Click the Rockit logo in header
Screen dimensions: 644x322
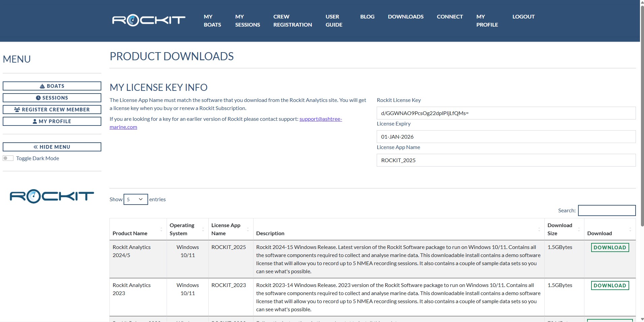(x=148, y=20)
